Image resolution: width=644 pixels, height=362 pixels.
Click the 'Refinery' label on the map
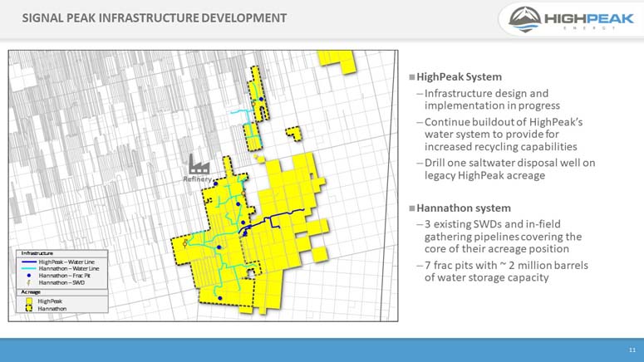[197, 179]
